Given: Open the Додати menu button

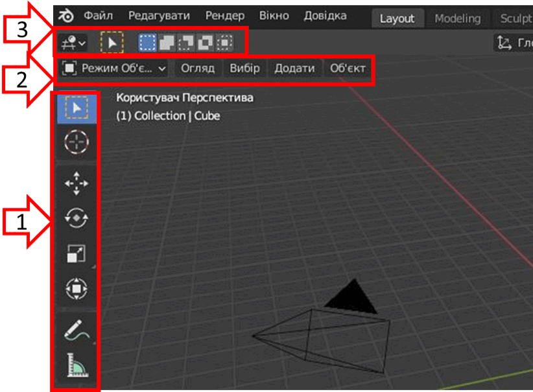Looking at the screenshot, I should point(295,68).
